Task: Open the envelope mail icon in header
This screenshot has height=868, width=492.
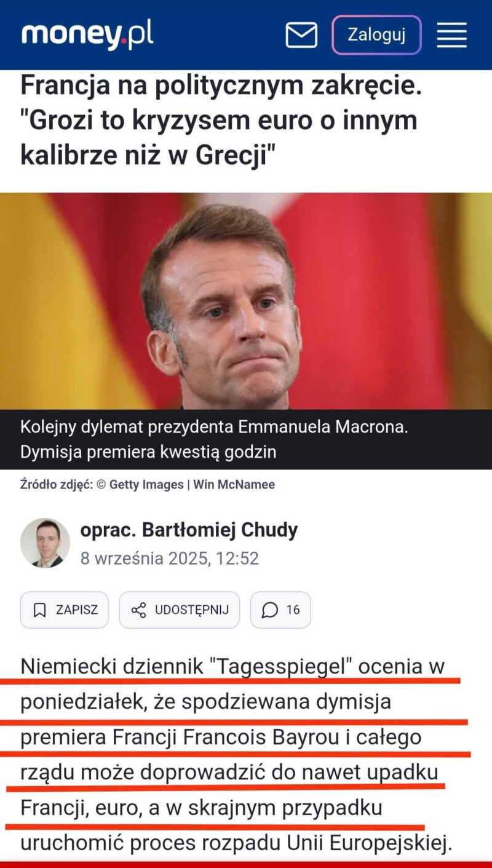Action: click(301, 35)
